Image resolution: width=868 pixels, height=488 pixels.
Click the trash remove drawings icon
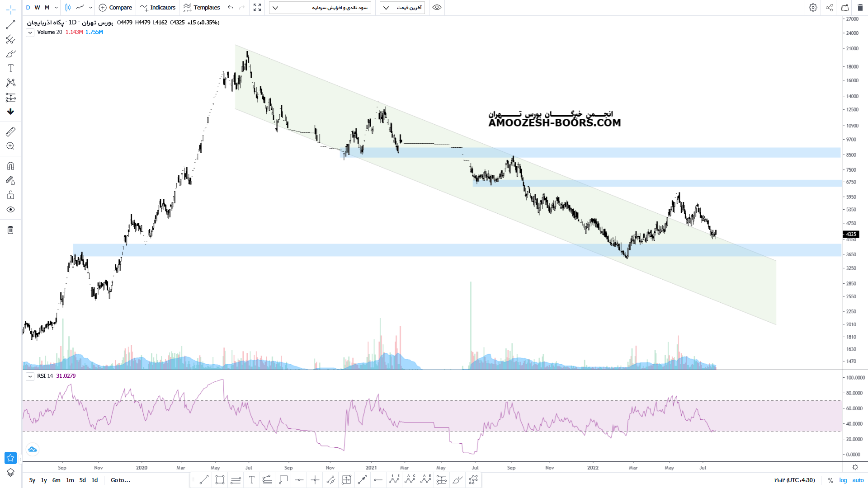click(x=10, y=230)
